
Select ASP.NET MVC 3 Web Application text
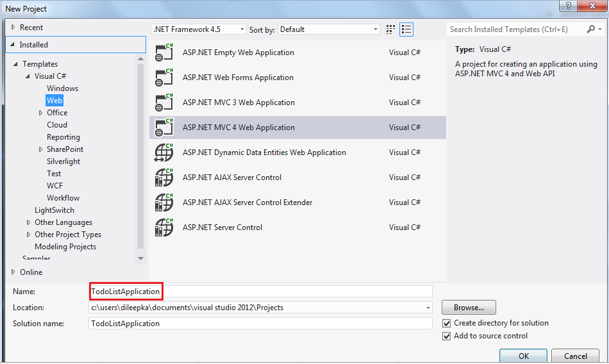239,103
